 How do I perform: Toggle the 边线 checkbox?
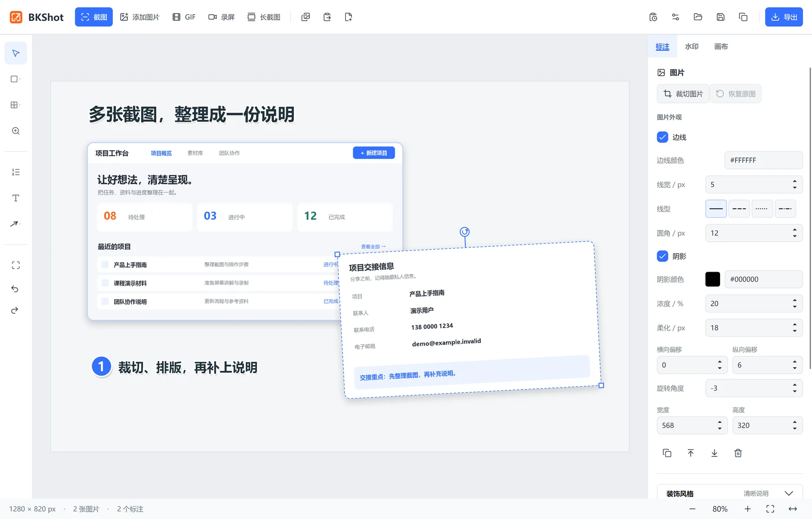[662, 137]
